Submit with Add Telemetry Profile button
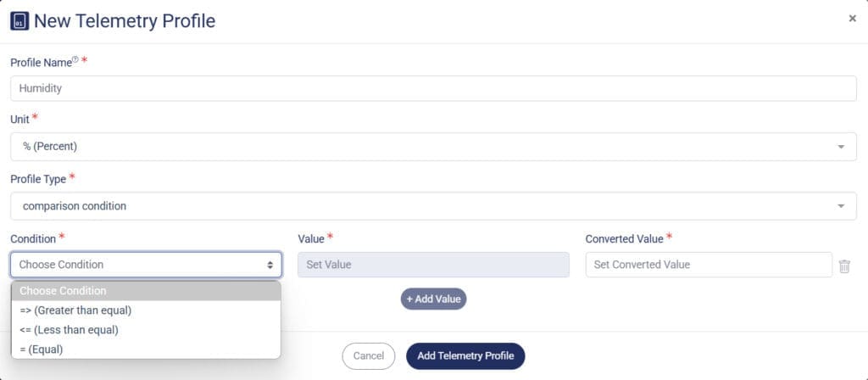The image size is (868, 380). [465, 356]
